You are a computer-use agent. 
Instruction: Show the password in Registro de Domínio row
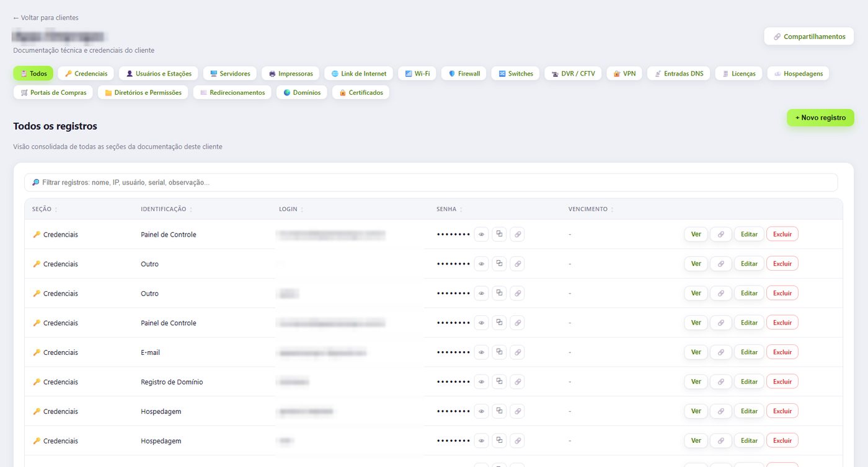coord(481,382)
